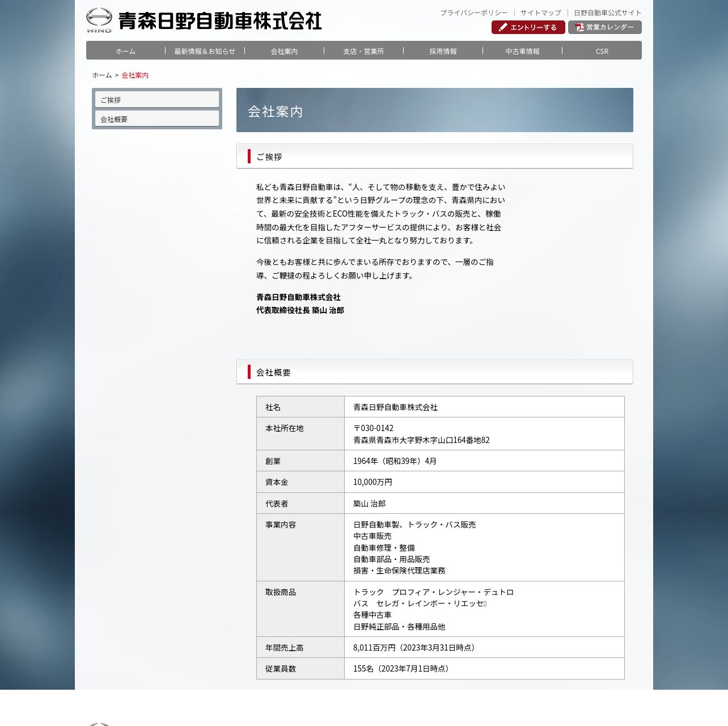Screen dimensions: 728x726
Task: Click the value 8,011百万円（2023年3月31日時点）
Action: (x=416, y=648)
